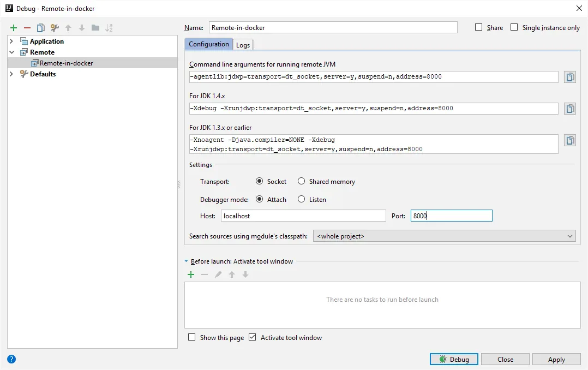
Task: Add a before launch task
Action: point(191,274)
